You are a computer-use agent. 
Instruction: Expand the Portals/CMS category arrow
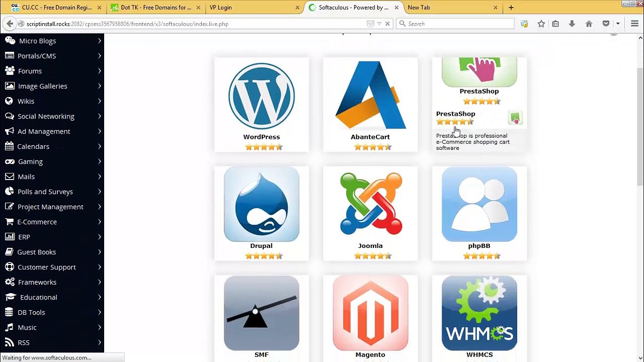tap(99, 56)
